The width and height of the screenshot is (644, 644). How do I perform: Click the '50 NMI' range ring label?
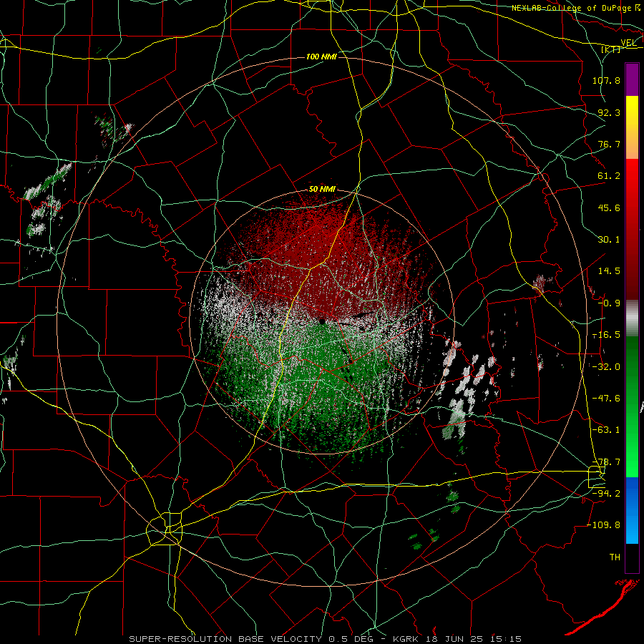point(322,190)
